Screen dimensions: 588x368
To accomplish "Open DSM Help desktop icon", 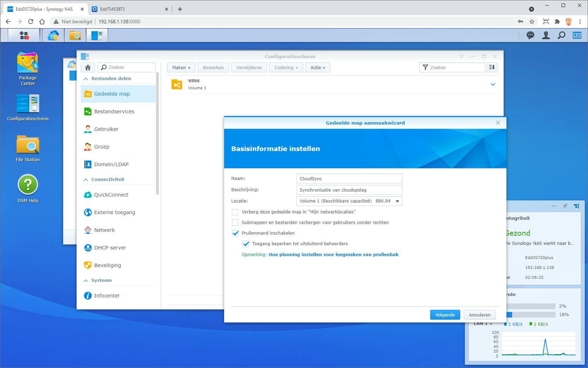I will pyautogui.click(x=28, y=189).
